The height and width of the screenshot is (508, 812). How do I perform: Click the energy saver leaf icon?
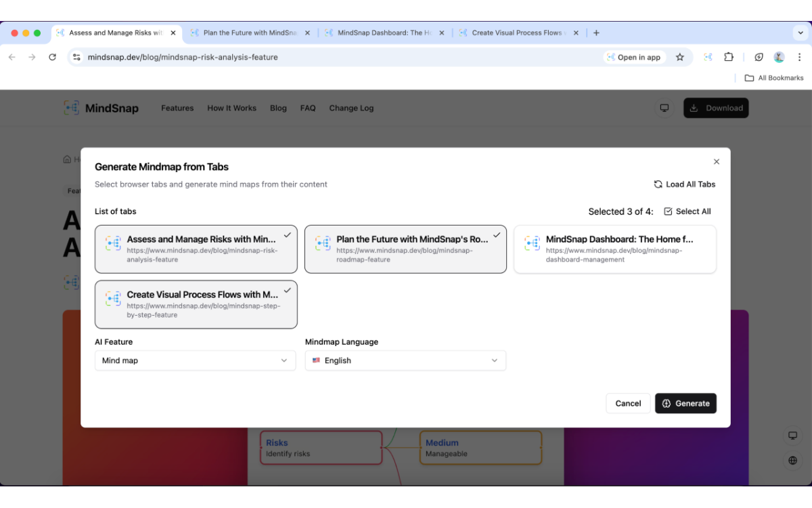coord(759,57)
